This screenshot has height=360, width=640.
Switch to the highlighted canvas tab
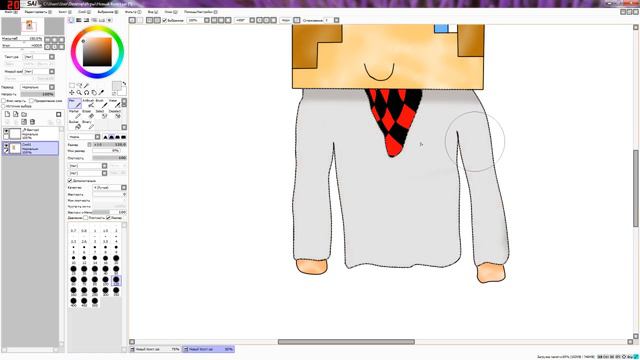coord(208,349)
